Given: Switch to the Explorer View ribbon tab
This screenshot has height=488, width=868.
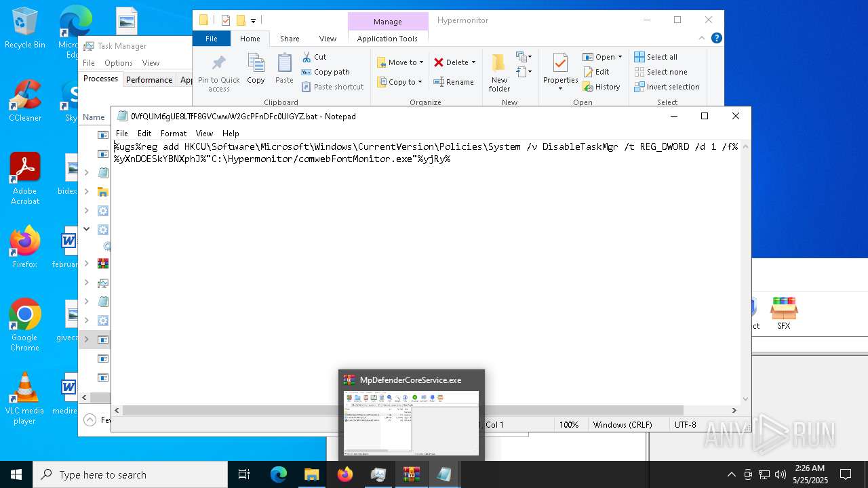Looking at the screenshot, I should point(328,39).
